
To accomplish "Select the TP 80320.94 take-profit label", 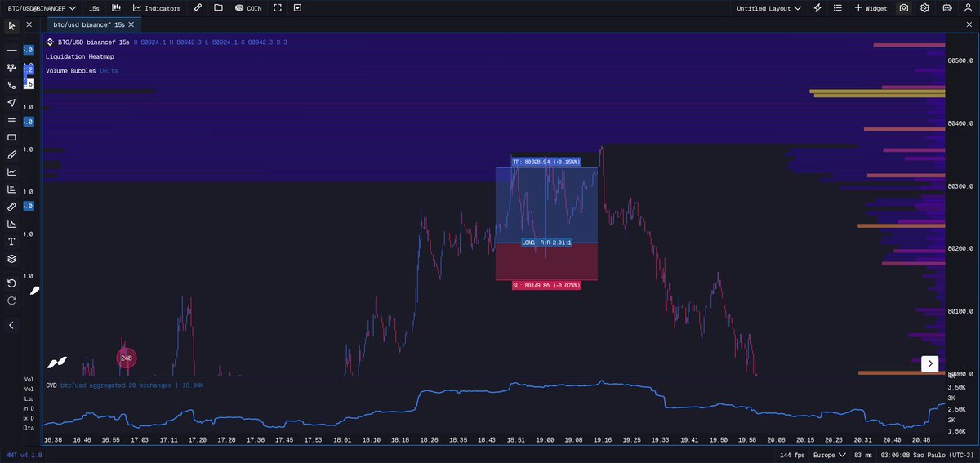I will [x=546, y=162].
